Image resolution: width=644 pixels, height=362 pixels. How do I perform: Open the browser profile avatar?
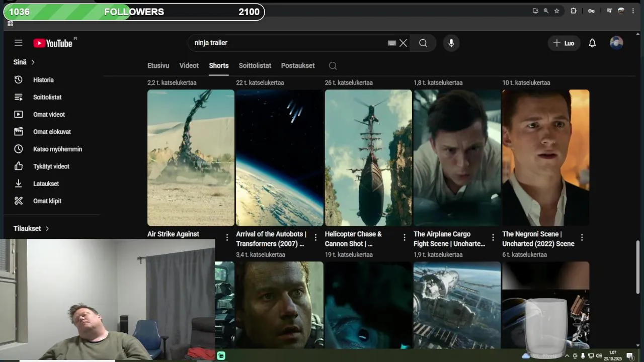[621, 11]
